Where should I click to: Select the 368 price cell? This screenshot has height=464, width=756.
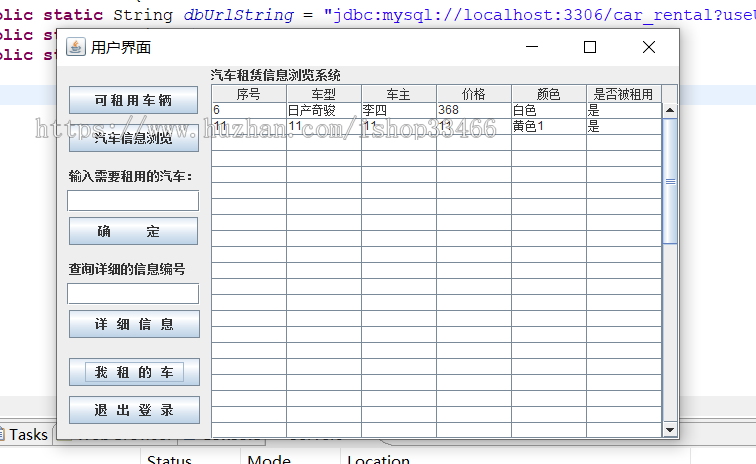click(474, 110)
